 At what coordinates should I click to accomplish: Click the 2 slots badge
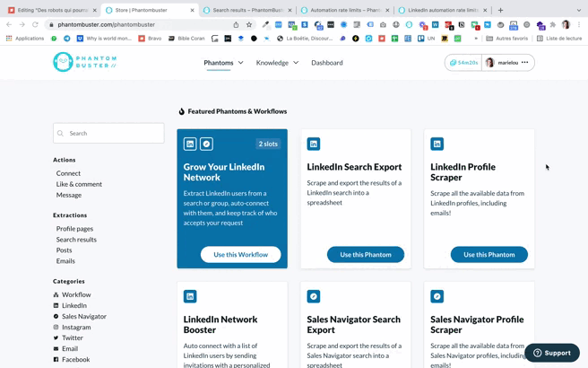(268, 144)
